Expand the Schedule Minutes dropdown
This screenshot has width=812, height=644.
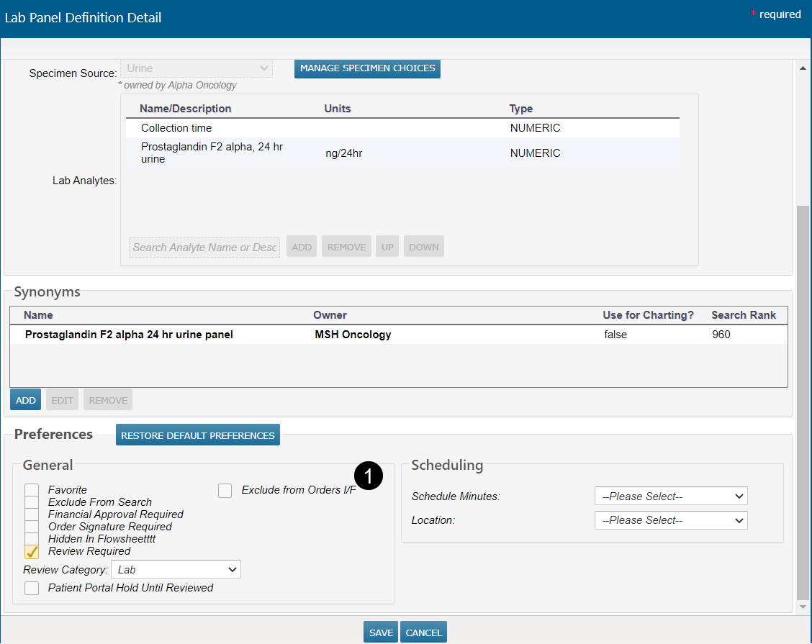[x=671, y=496]
